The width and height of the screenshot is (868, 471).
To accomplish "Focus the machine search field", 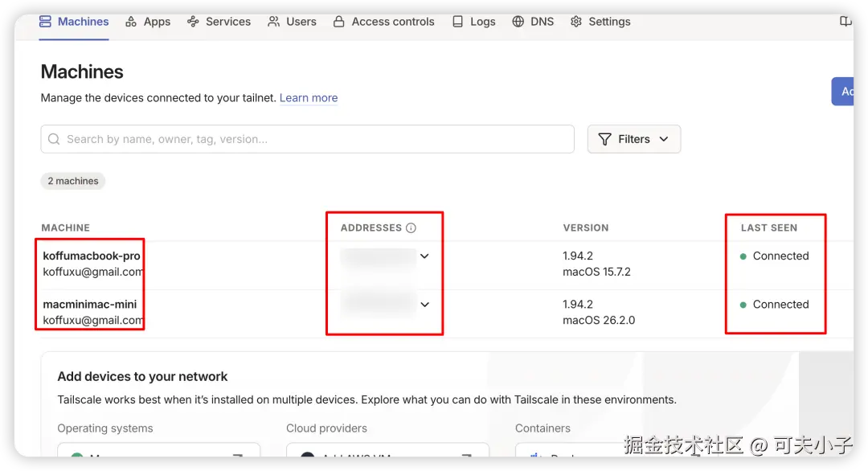I will click(307, 139).
